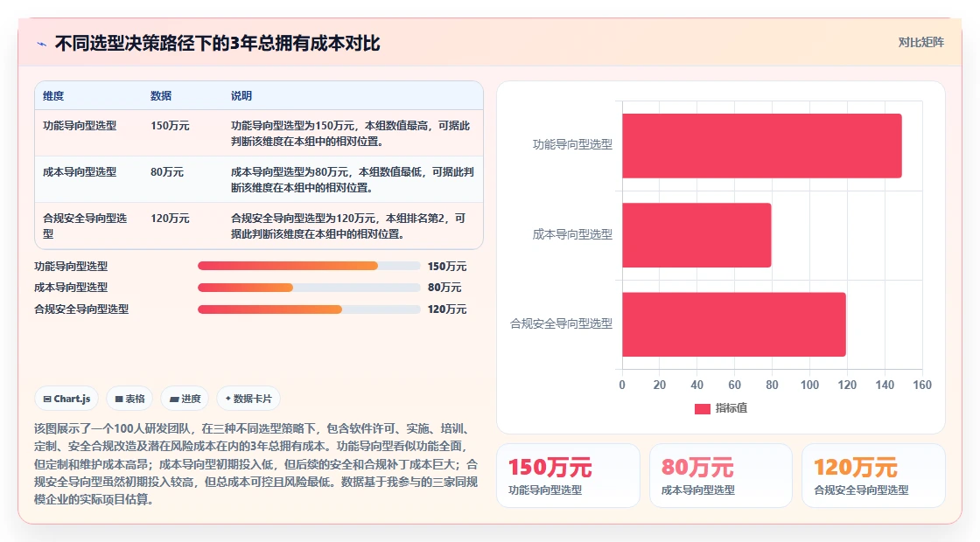Click the 成本导向型选型 progress bar
Image resolution: width=980 pixels, height=542 pixels.
coord(309,288)
